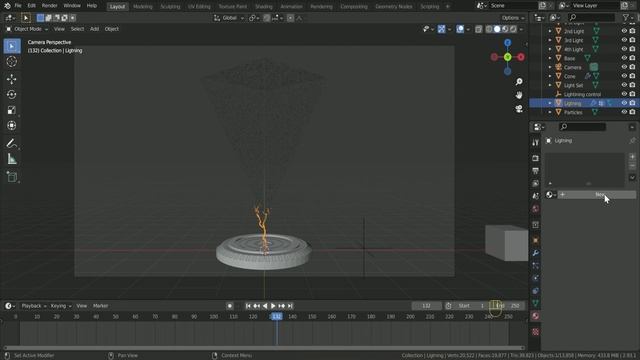Open the Options dropdown

click(x=513, y=18)
